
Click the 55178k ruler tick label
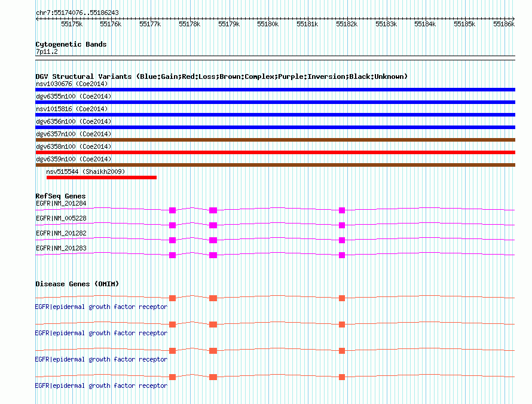click(189, 24)
